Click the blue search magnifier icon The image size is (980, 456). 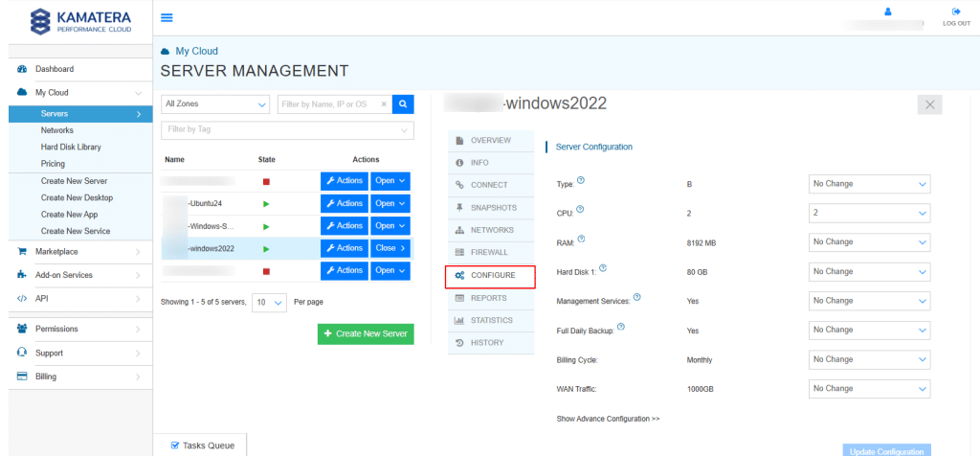pyautogui.click(x=404, y=104)
